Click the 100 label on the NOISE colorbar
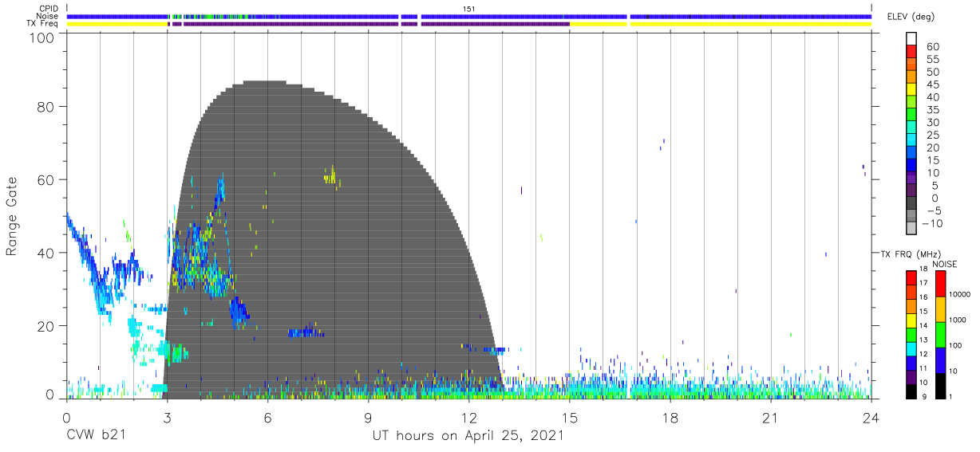Screen dimensions: 980x452 (956, 346)
